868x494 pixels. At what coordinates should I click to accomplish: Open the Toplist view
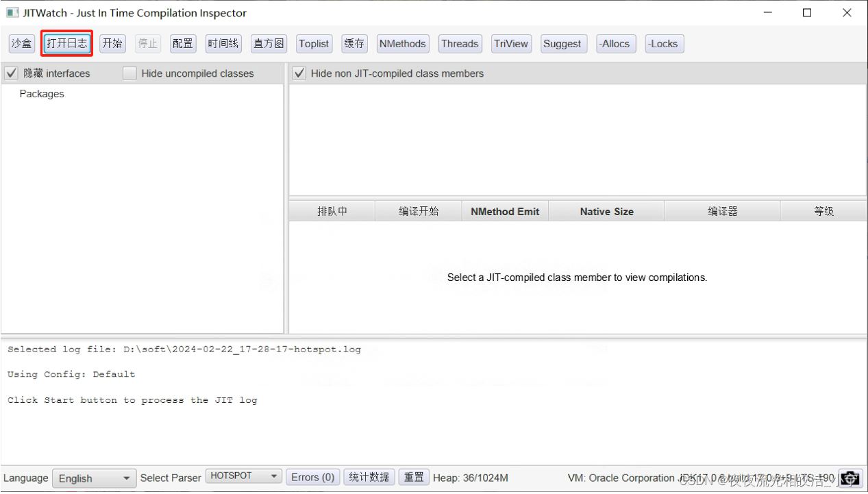(314, 44)
